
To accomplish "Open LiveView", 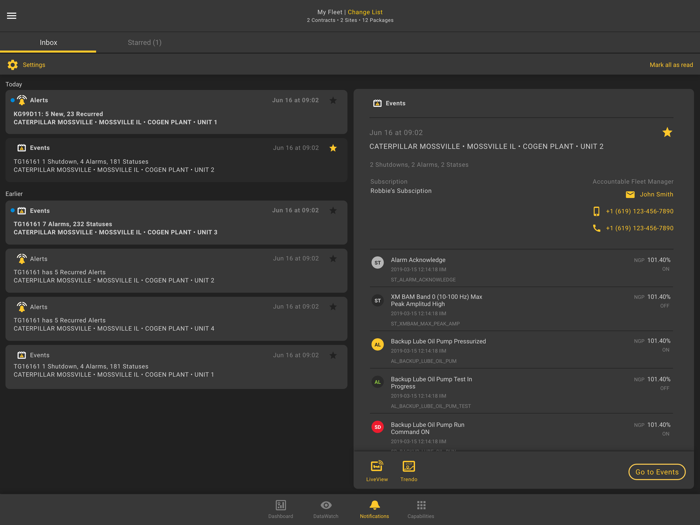I will coord(377,471).
